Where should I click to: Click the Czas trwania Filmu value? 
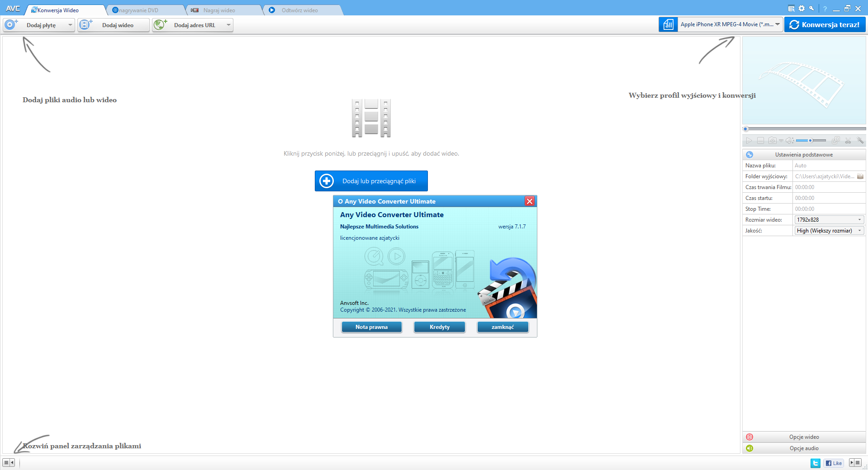tap(829, 187)
